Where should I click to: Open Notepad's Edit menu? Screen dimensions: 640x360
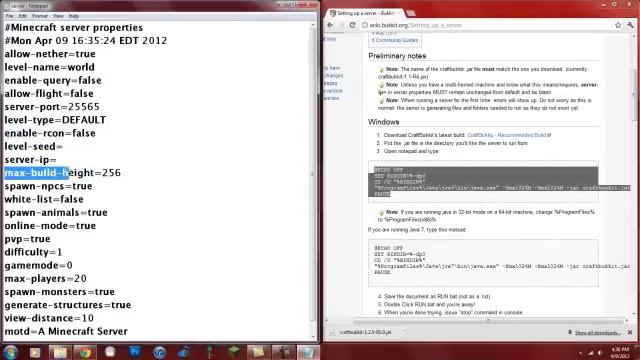(22, 16)
